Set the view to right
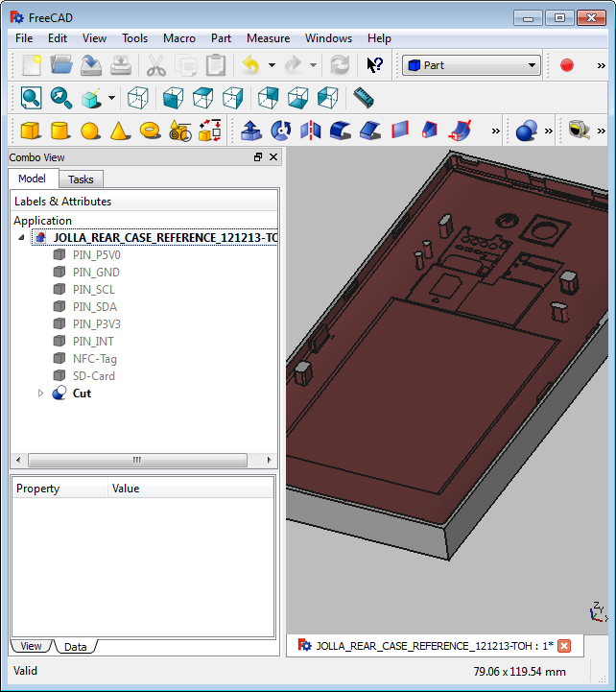The width and height of the screenshot is (616, 692). [x=232, y=98]
